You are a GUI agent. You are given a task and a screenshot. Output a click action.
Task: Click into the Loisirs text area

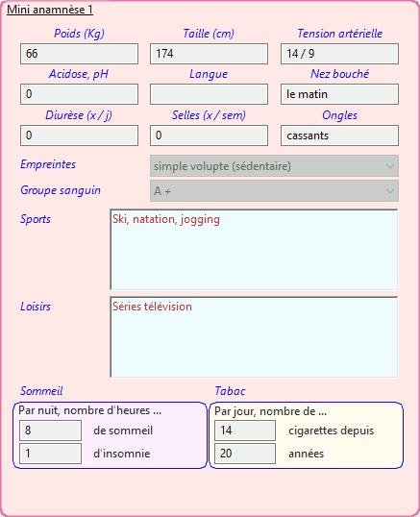254,337
